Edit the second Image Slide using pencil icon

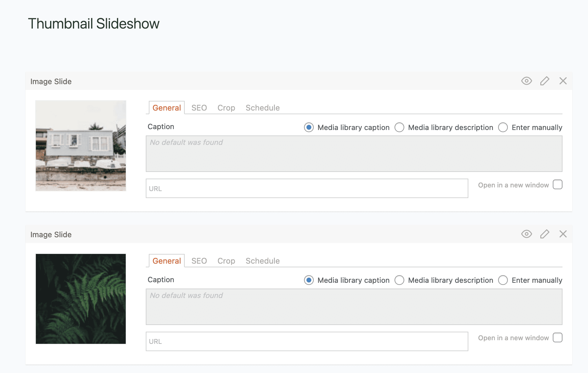pos(545,234)
